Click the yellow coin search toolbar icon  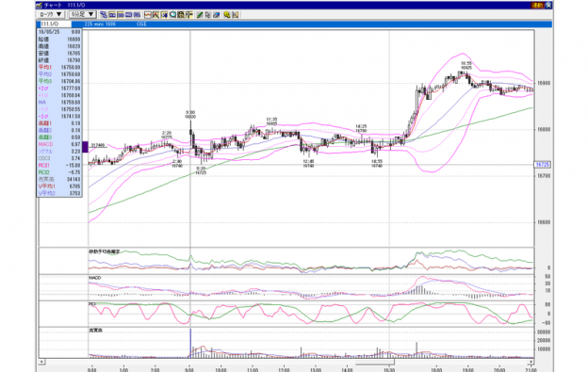227,15
